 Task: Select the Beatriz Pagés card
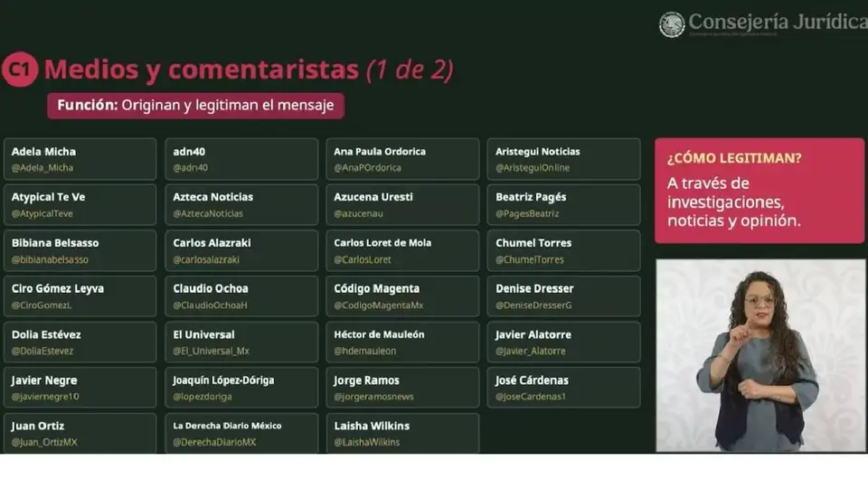563,205
